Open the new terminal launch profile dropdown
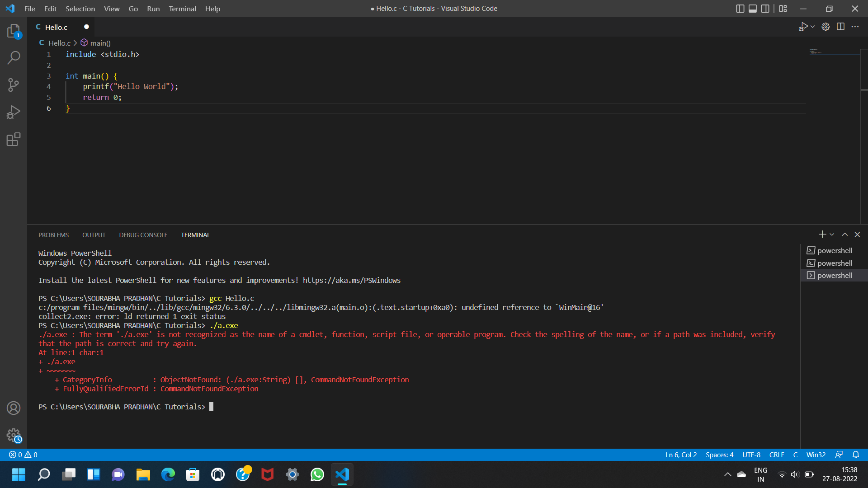The height and width of the screenshot is (488, 868). 832,235
